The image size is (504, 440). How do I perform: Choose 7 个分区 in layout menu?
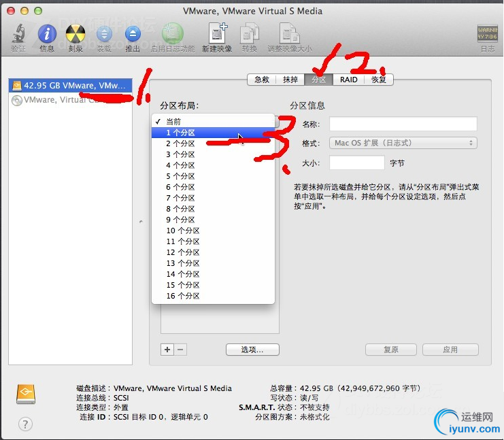213,198
